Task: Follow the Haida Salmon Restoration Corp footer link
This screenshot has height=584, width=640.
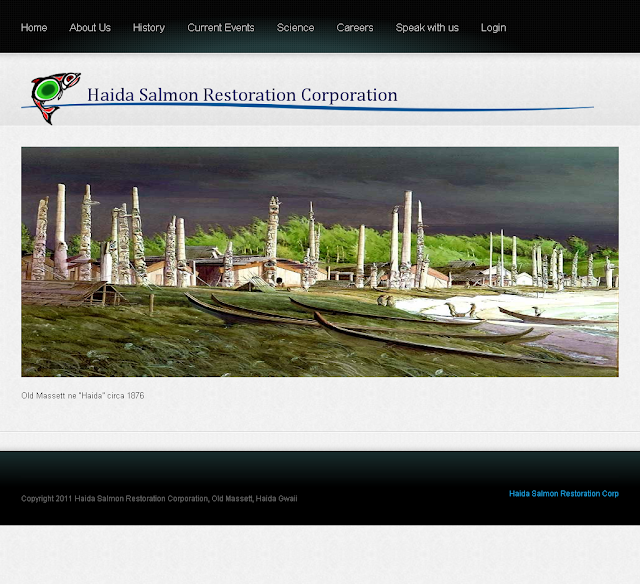Action: click(x=564, y=493)
